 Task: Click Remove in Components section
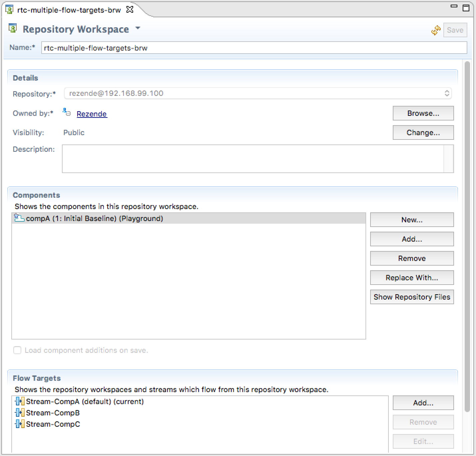(412, 259)
